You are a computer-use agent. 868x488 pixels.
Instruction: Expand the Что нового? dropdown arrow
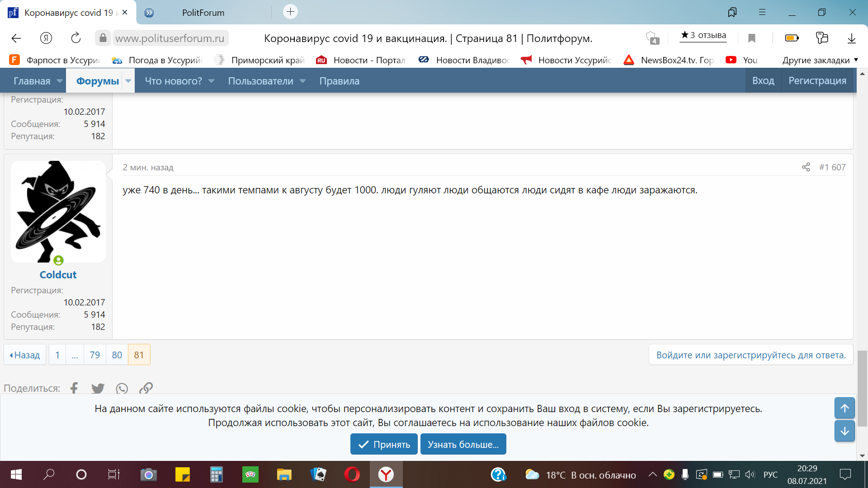tap(211, 81)
